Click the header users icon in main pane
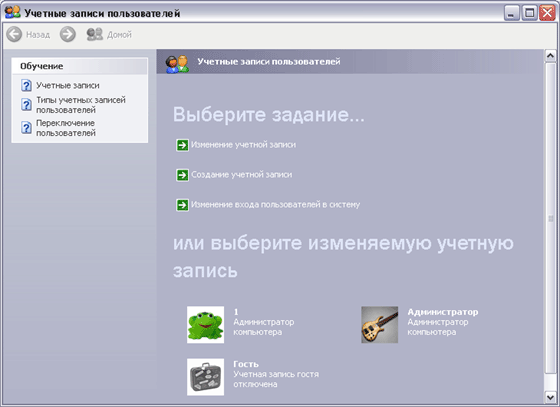 click(x=177, y=64)
